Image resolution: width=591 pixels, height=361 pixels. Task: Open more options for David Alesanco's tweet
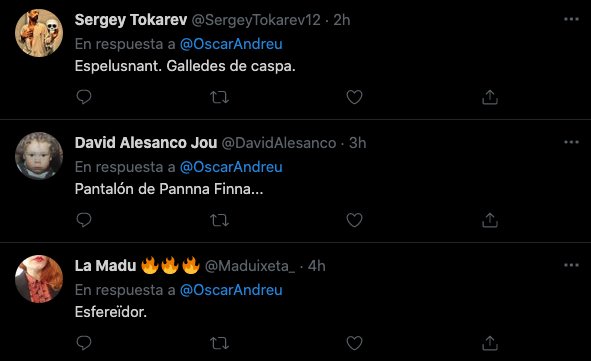click(571, 142)
